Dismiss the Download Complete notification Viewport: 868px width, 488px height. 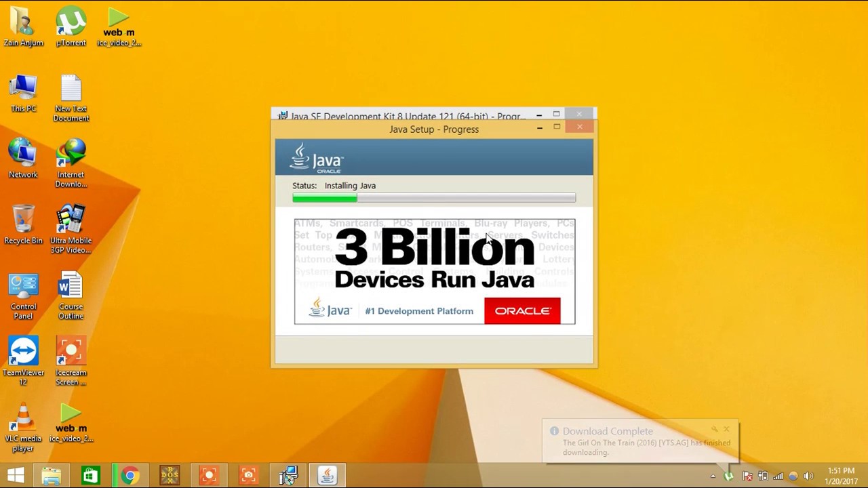726,429
